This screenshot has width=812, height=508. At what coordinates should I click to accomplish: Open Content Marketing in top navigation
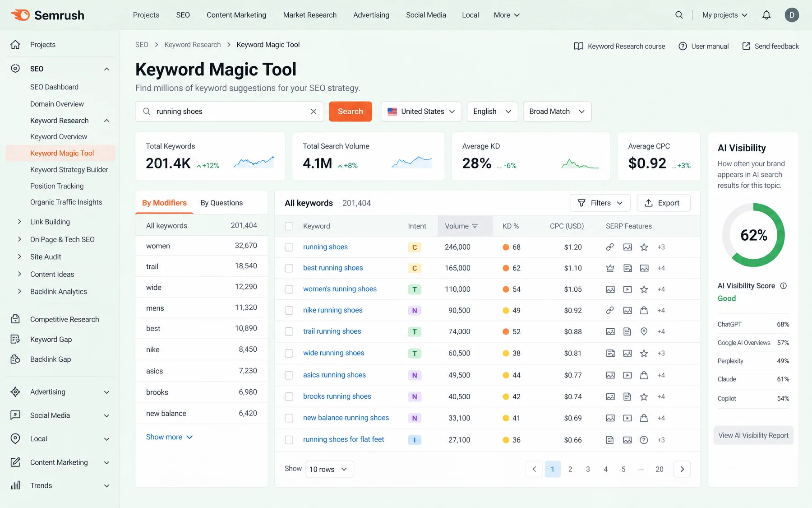tap(236, 15)
